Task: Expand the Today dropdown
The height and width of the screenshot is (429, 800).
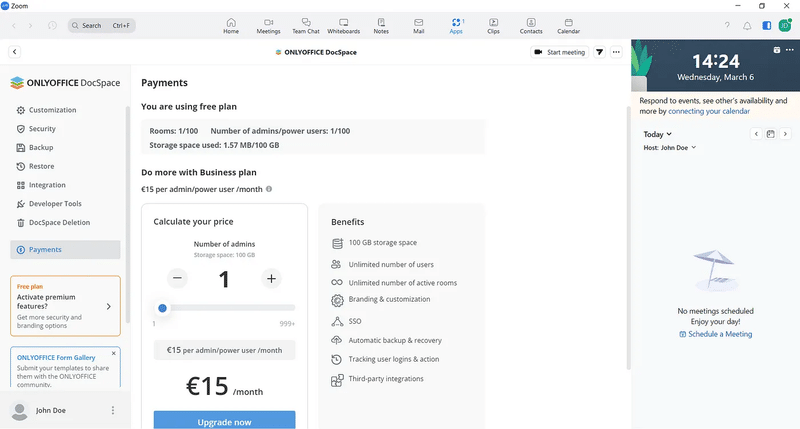Action: pyautogui.click(x=658, y=134)
